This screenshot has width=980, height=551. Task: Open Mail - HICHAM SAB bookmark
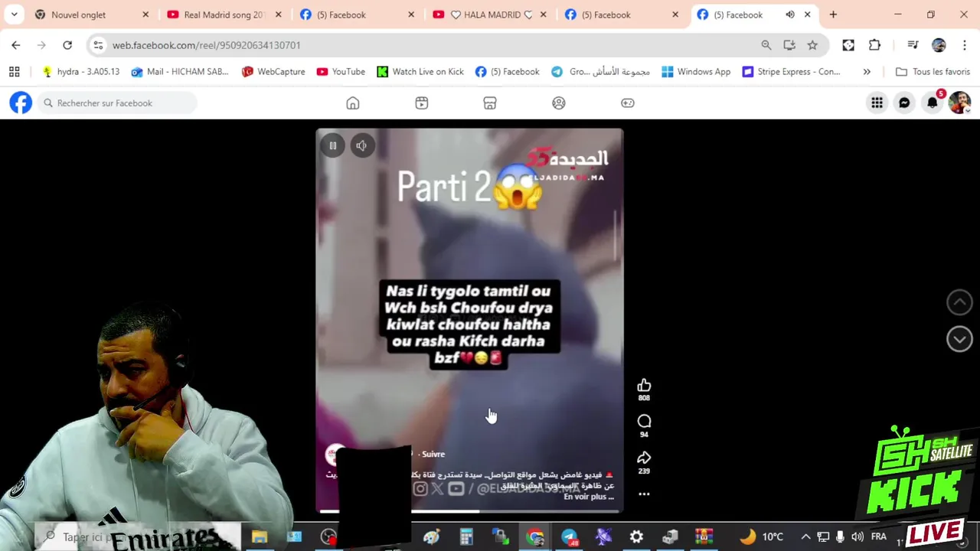click(180, 71)
